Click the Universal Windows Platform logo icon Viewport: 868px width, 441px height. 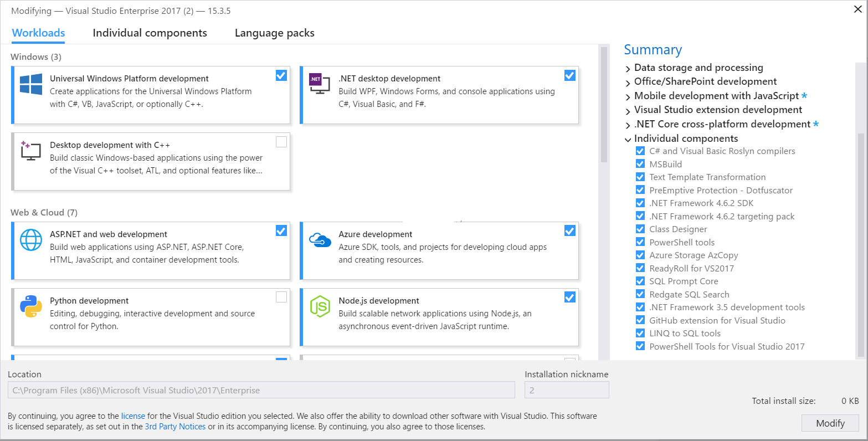pyautogui.click(x=31, y=85)
